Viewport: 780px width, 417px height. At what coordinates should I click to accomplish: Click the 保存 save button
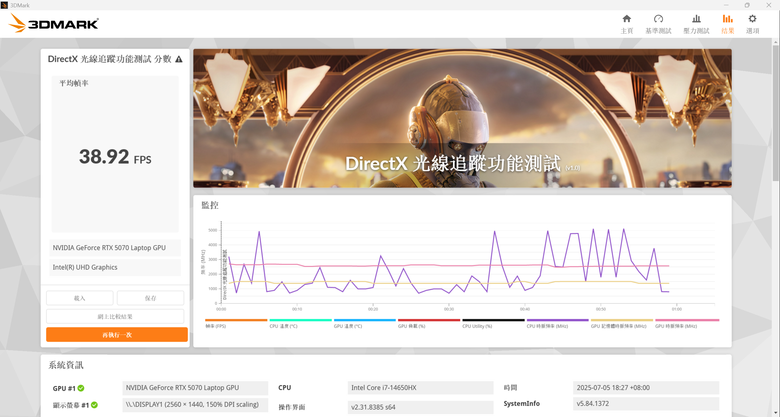(150, 298)
